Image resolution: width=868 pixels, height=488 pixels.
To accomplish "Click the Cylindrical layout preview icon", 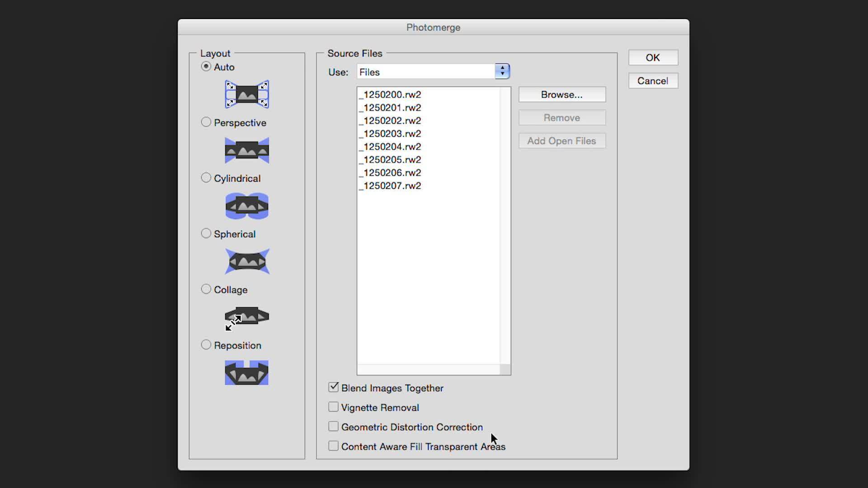I will click(x=247, y=206).
